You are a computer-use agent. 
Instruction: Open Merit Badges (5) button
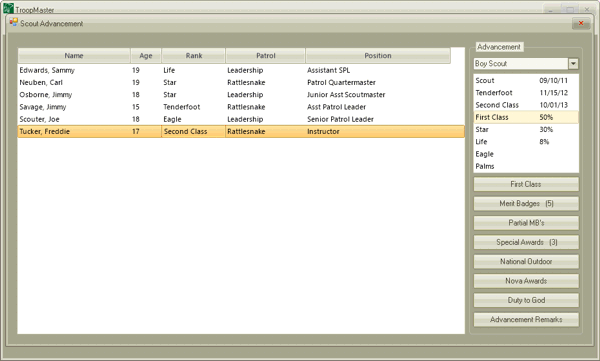pos(526,204)
